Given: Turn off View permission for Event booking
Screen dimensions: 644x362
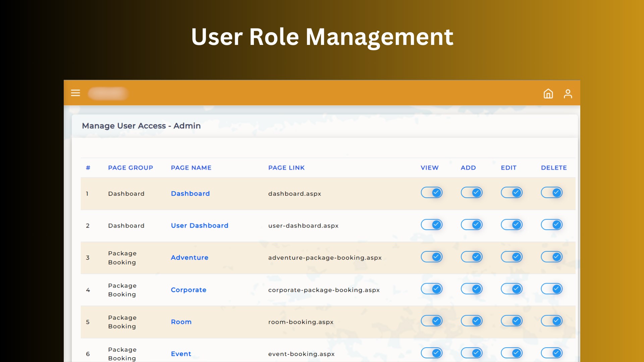Looking at the screenshot, I should [x=432, y=353].
